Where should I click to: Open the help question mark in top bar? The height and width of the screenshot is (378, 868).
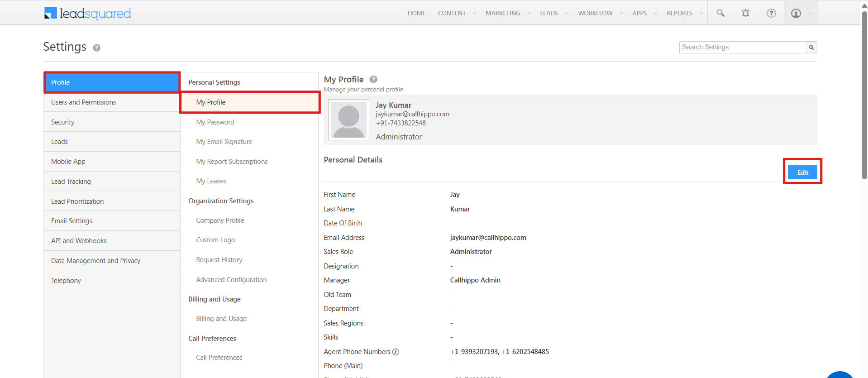(771, 13)
